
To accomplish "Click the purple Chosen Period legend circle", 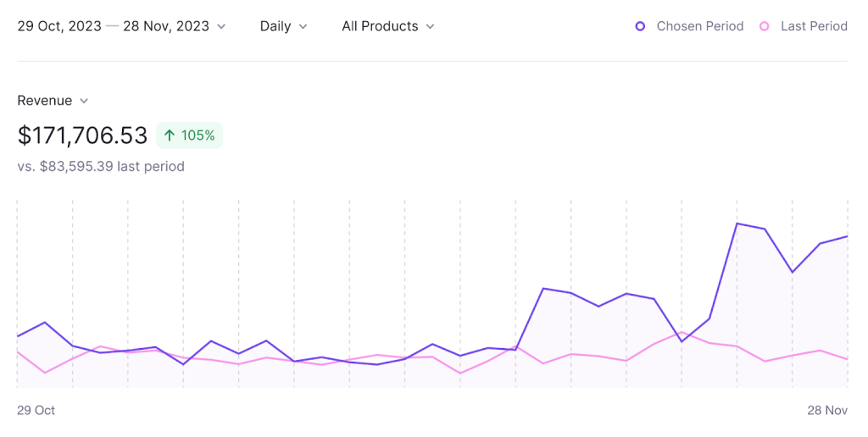I will 641,26.
